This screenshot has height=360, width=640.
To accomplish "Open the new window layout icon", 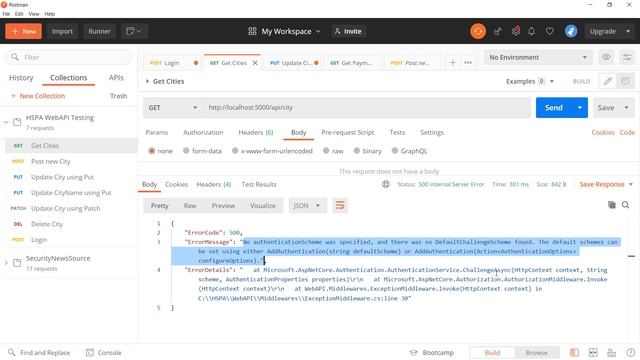I will [134, 31].
